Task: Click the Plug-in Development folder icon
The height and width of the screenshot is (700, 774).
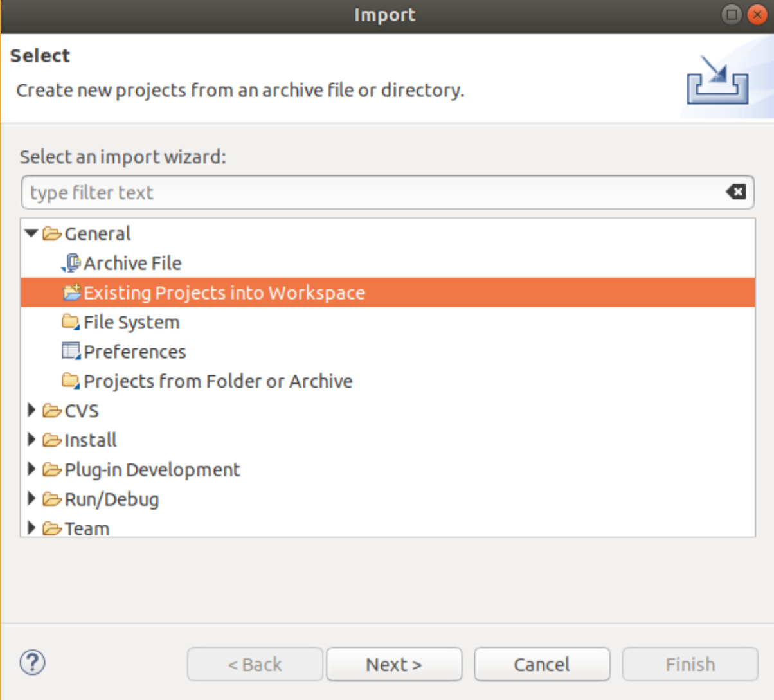Action: pyautogui.click(x=52, y=469)
